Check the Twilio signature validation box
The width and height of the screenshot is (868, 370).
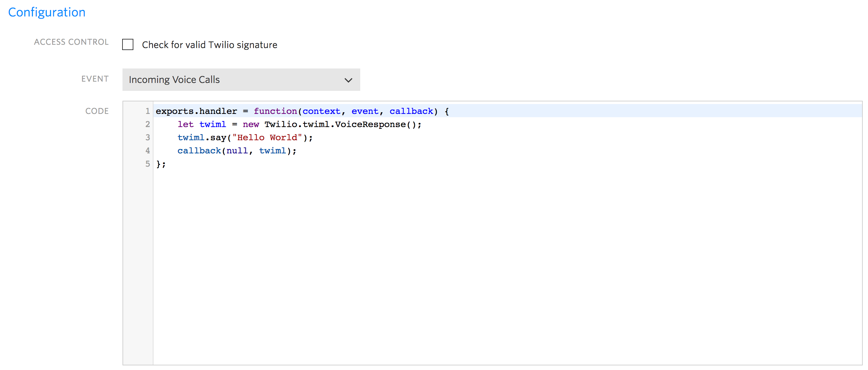(127, 45)
